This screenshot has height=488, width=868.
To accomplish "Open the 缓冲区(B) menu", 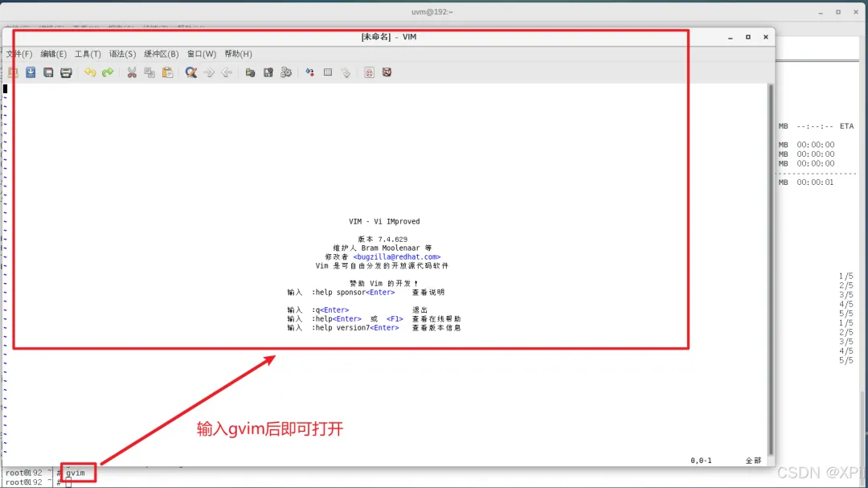I will (x=161, y=54).
